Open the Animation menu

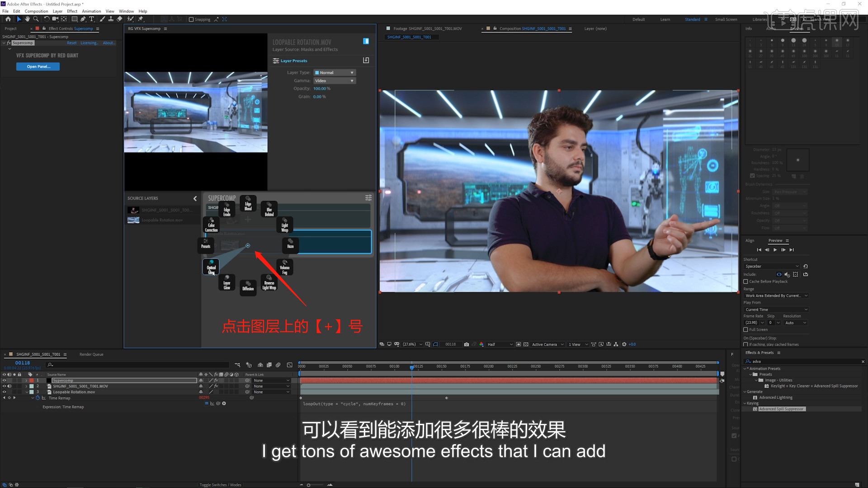[x=91, y=11]
